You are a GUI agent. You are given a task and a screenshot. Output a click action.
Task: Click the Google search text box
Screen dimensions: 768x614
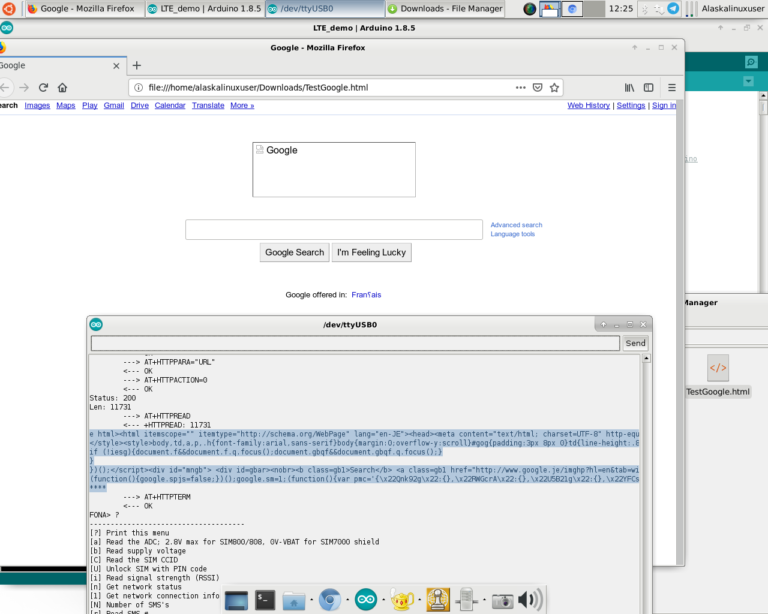click(334, 230)
